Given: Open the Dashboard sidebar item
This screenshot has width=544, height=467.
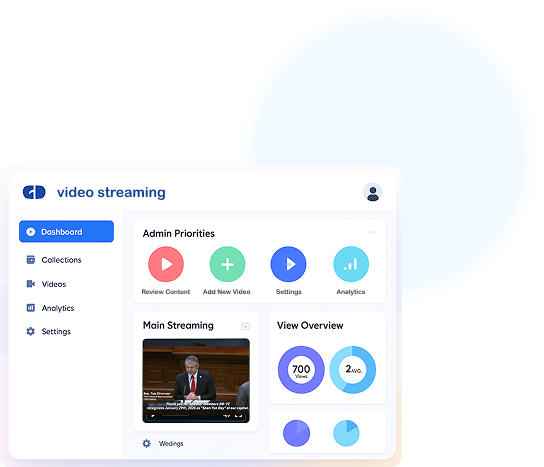Looking at the screenshot, I should click(x=66, y=231).
